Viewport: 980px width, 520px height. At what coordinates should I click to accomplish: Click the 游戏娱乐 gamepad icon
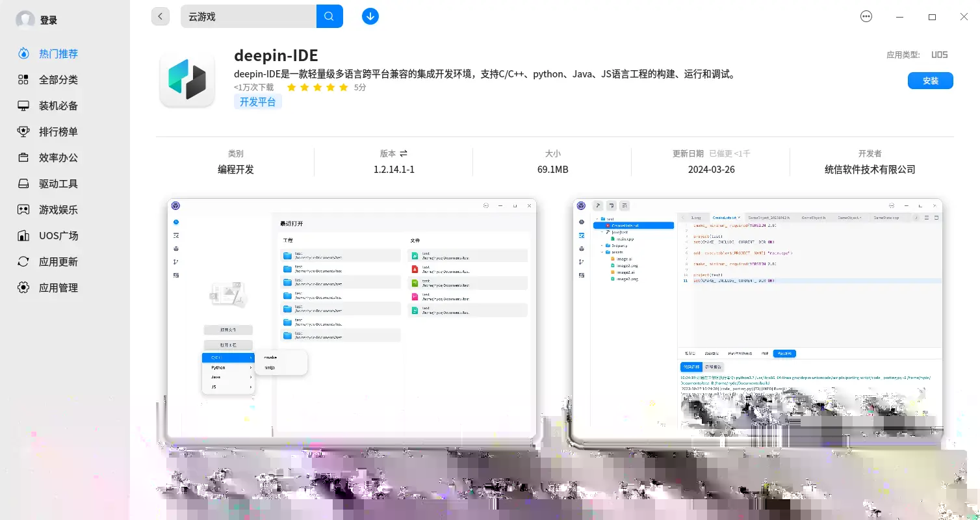pyautogui.click(x=23, y=209)
